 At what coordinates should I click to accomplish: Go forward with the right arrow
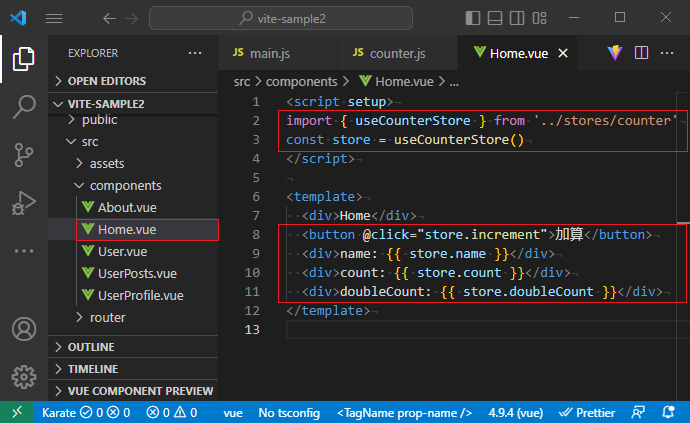[131, 18]
